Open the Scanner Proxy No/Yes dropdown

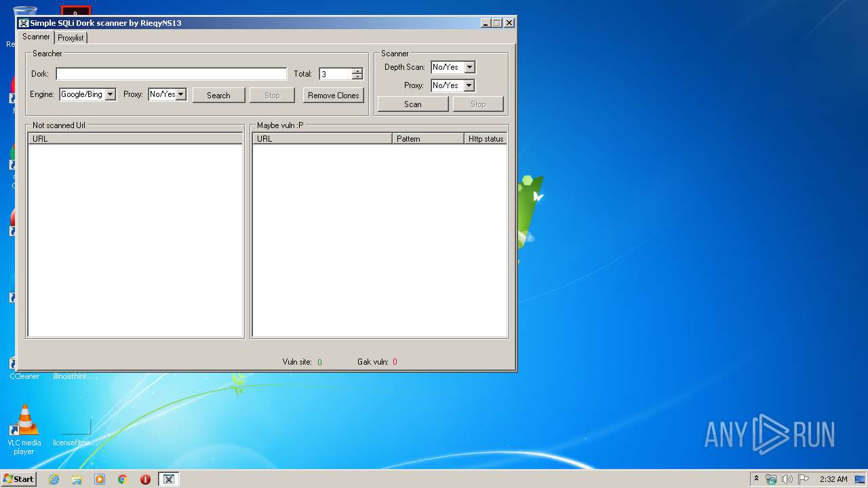pyautogui.click(x=469, y=85)
